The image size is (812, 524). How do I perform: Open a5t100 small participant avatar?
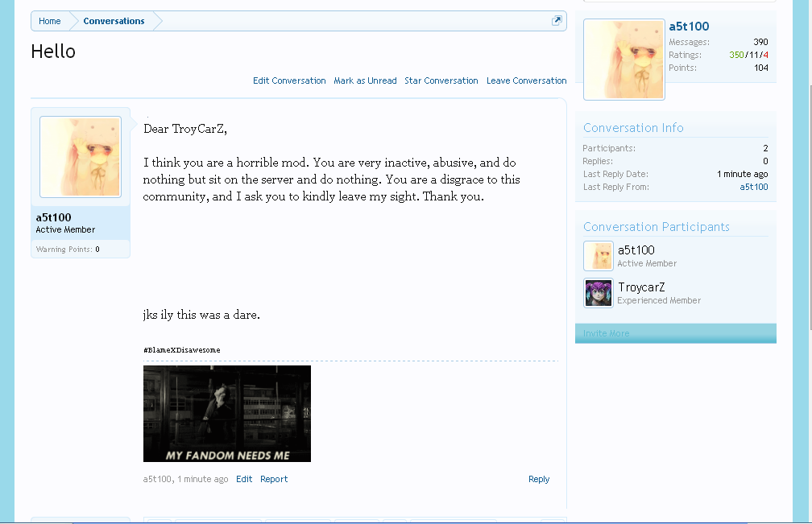point(599,256)
